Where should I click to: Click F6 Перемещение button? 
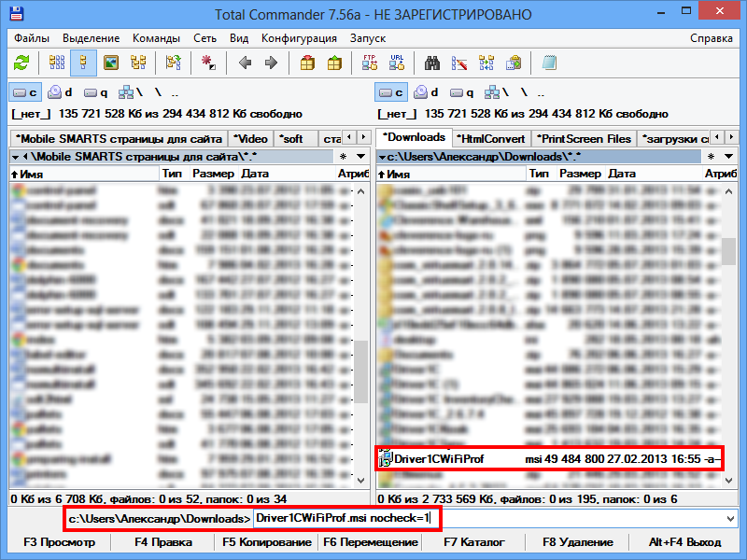pos(371,542)
